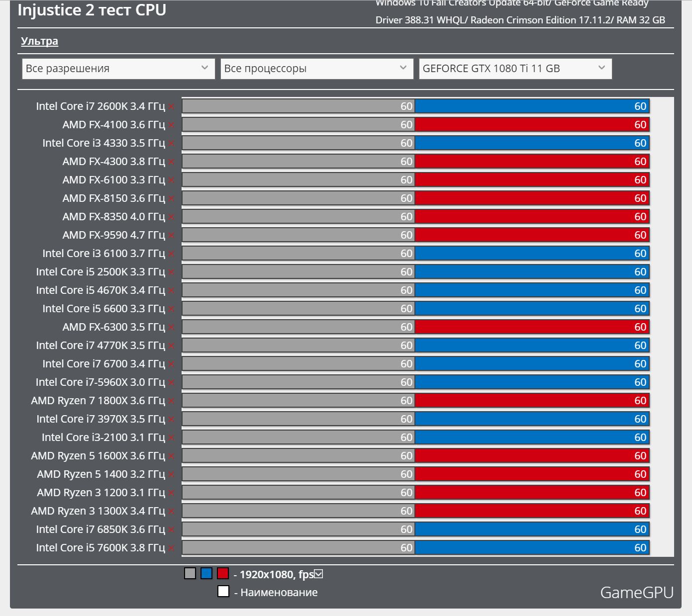Remove Intel Core i7 2600K row via red X
Image resolution: width=692 pixels, height=616 pixels.
pos(171,107)
